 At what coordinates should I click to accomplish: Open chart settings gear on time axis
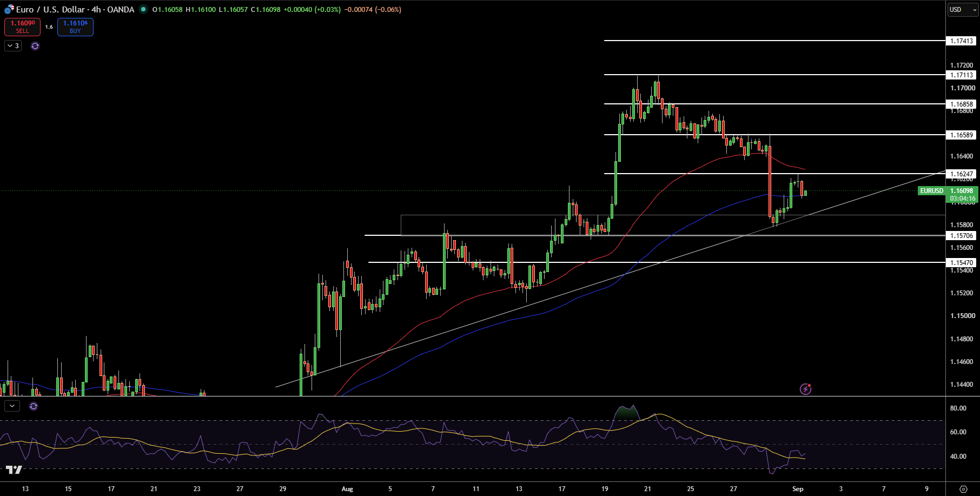(x=963, y=489)
